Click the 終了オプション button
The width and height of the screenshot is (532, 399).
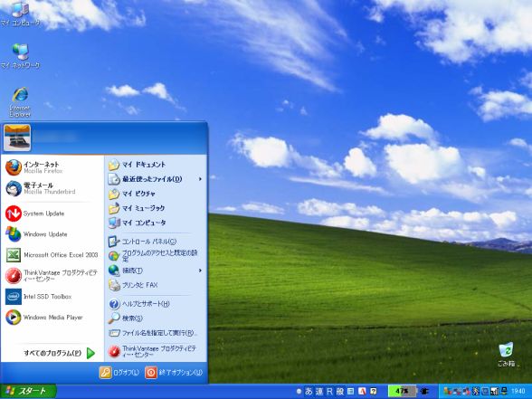tap(174, 373)
